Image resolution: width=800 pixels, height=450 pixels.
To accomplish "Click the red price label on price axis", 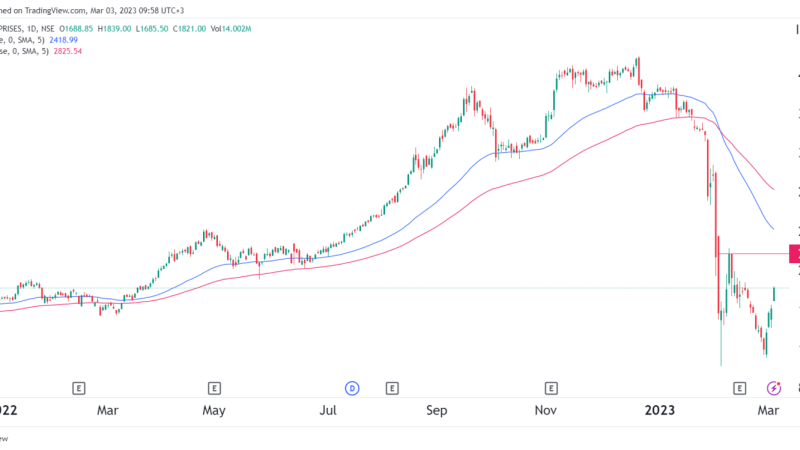I will point(794,254).
